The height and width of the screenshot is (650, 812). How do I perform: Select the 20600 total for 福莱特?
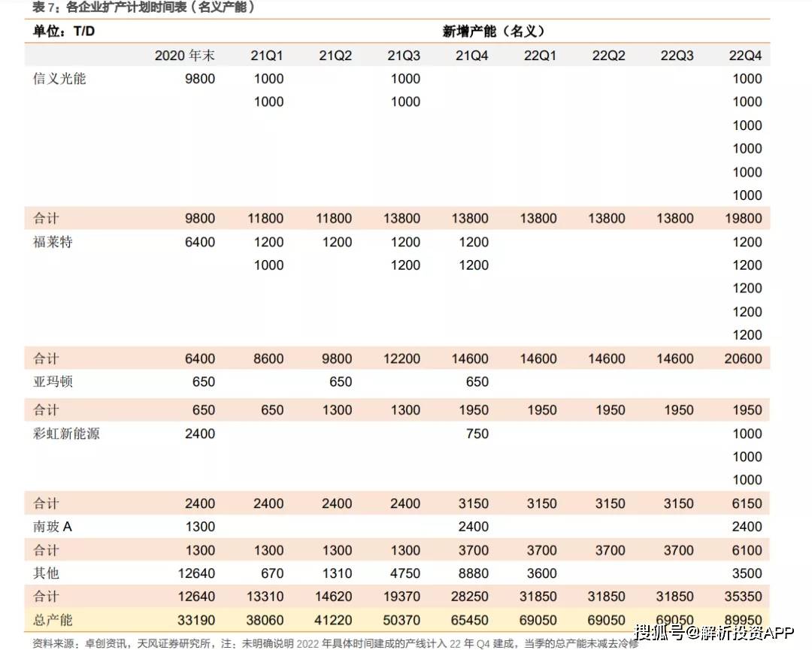[743, 358]
